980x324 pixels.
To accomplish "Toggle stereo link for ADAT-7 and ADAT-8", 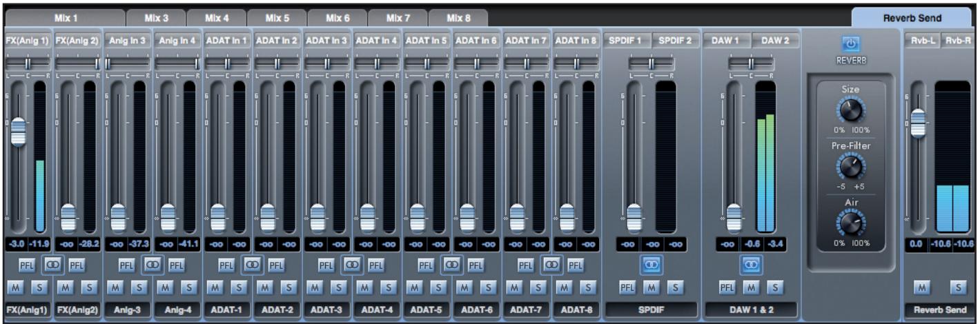I will [550, 264].
